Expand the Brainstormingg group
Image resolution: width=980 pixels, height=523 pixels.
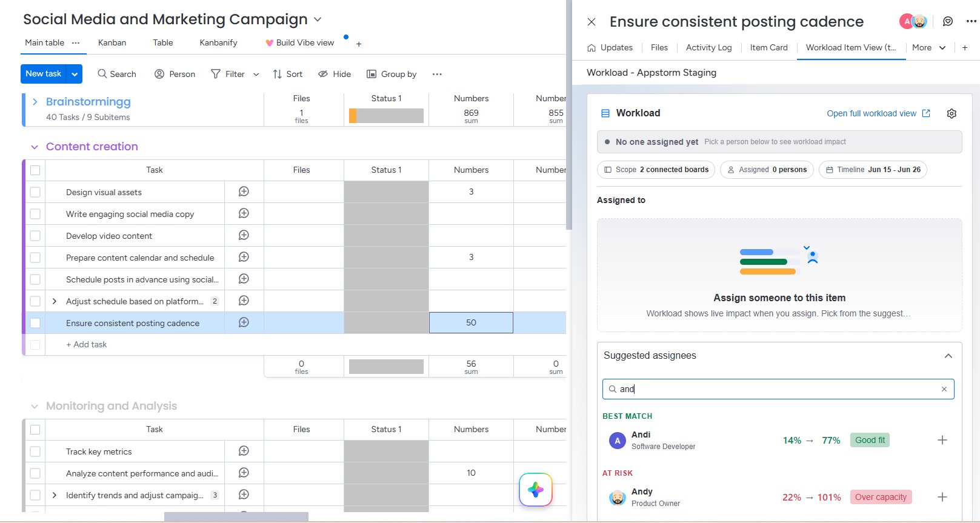35,102
